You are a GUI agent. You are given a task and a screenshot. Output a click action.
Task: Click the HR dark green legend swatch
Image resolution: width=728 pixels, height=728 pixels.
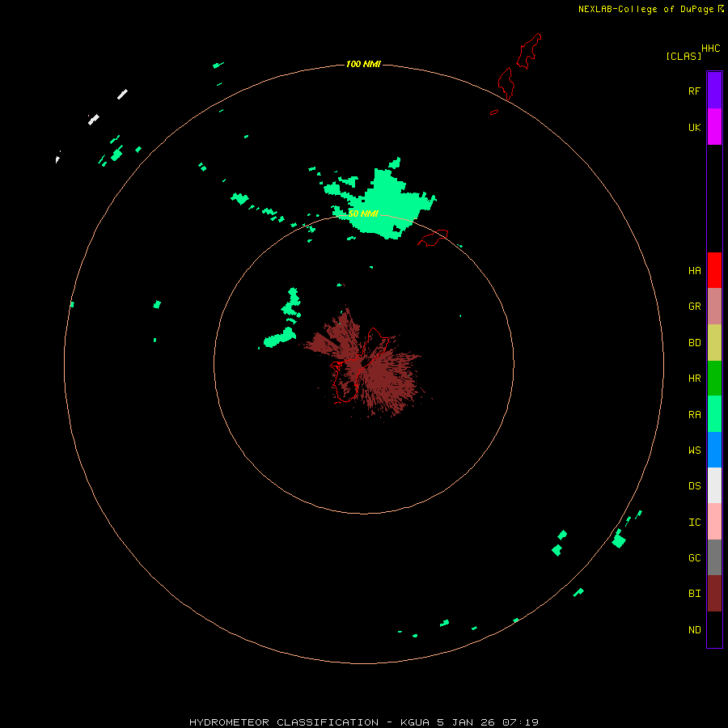(x=714, y=379)
